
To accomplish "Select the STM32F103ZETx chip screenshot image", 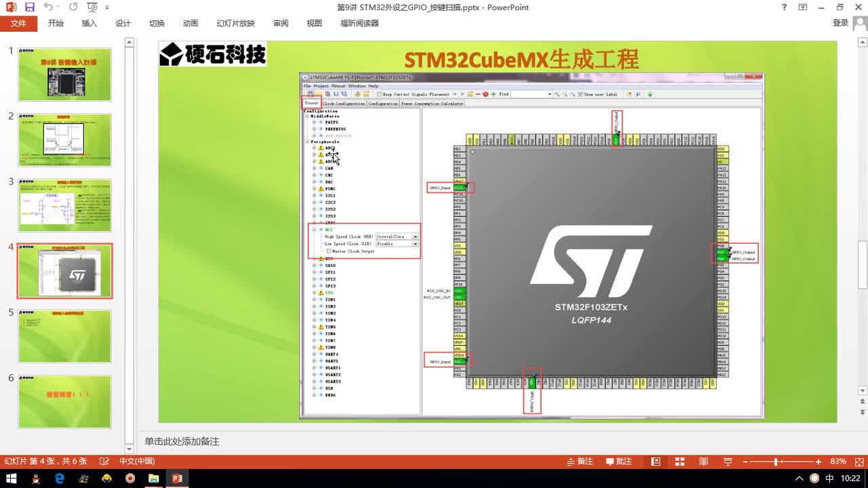I will point(531,245).
